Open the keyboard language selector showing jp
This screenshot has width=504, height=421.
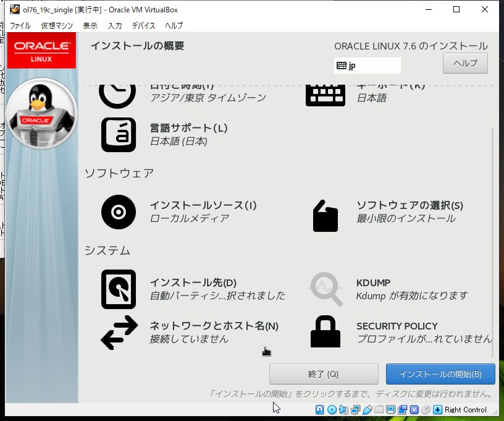[367, 65]
